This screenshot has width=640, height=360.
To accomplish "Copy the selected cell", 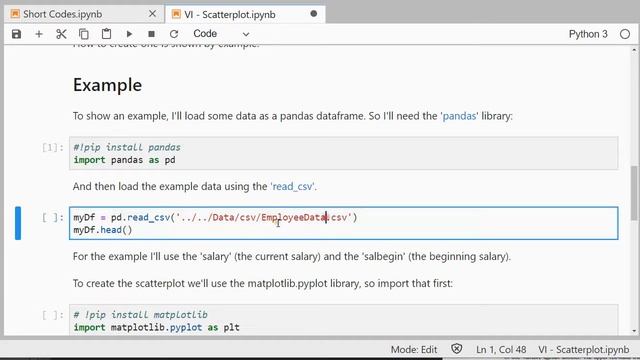I will point(84,34).
